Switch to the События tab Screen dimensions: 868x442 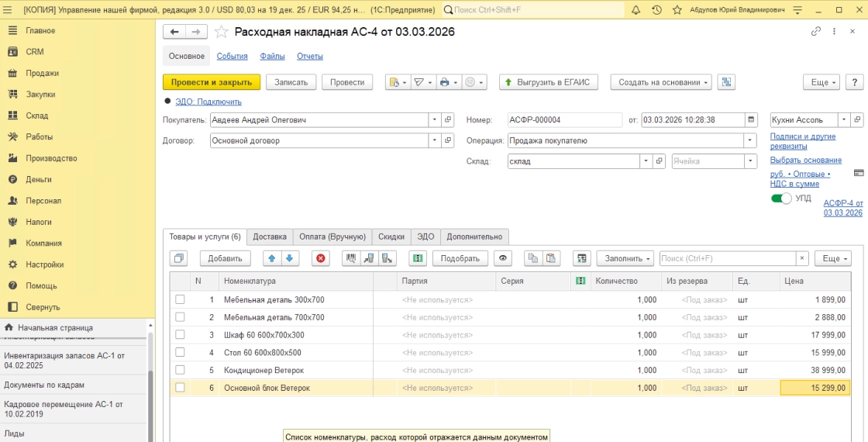click(x=232, y=56)
